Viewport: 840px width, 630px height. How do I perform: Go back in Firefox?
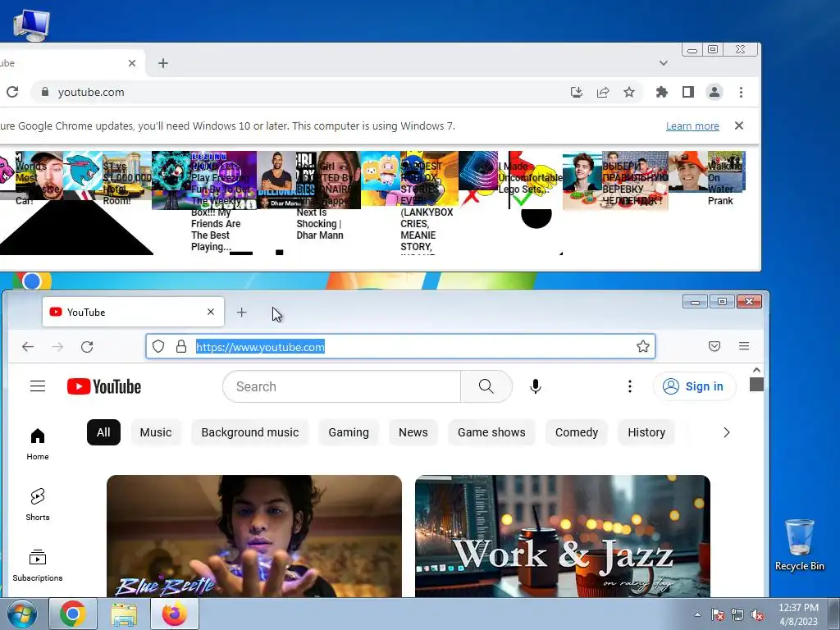pos(28,347)
